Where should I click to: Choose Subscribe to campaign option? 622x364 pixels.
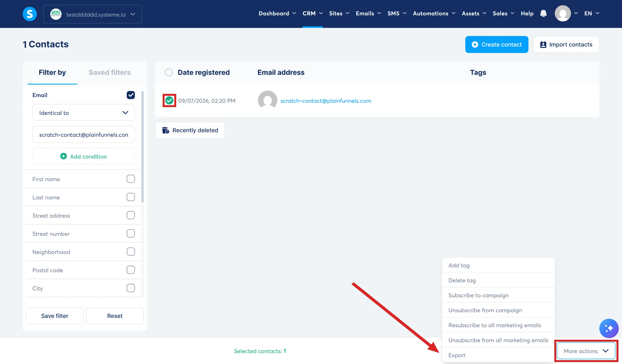point(498,295)
